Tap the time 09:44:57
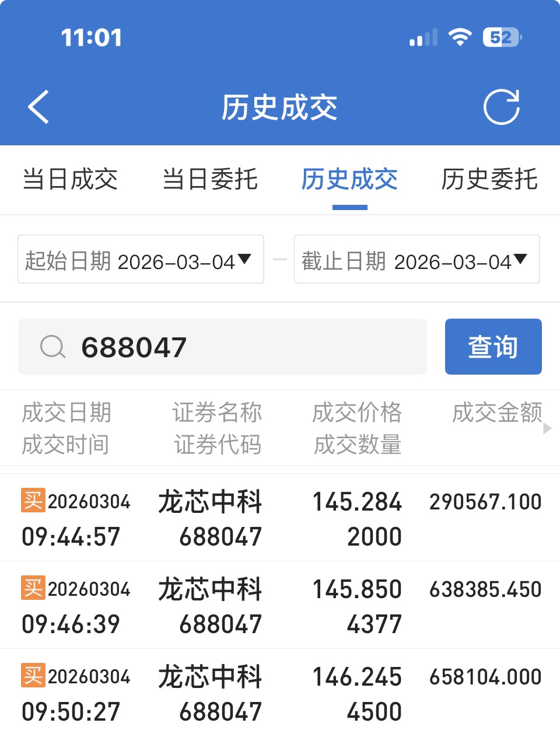This screenshot has width=560, height=730. click(71, 536)
